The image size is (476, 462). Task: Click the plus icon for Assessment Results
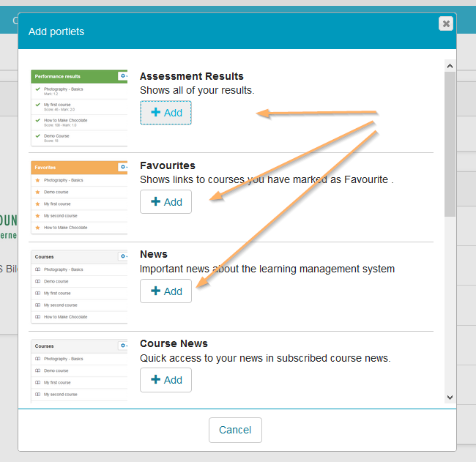155,113
